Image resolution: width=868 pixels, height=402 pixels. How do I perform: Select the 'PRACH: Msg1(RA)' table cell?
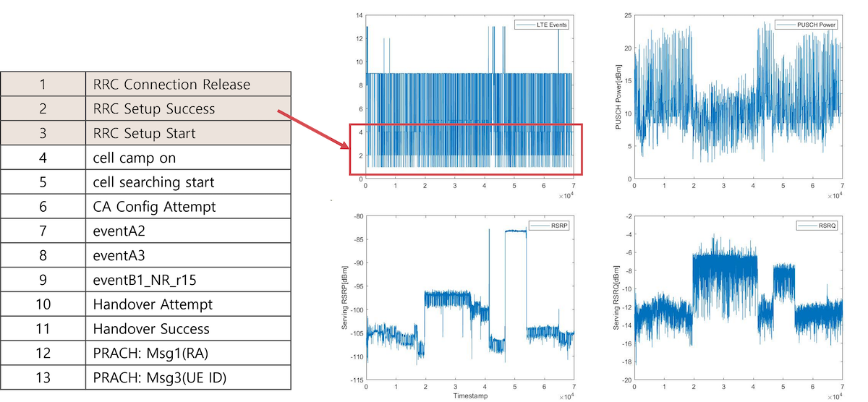click(188, 354)
